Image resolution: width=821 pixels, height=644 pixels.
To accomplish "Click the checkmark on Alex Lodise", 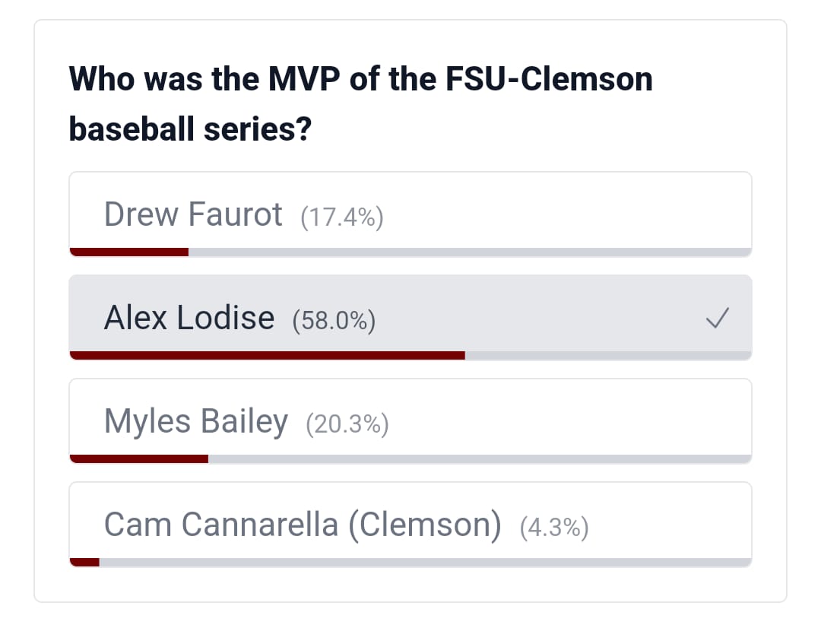I will [718, 318].
